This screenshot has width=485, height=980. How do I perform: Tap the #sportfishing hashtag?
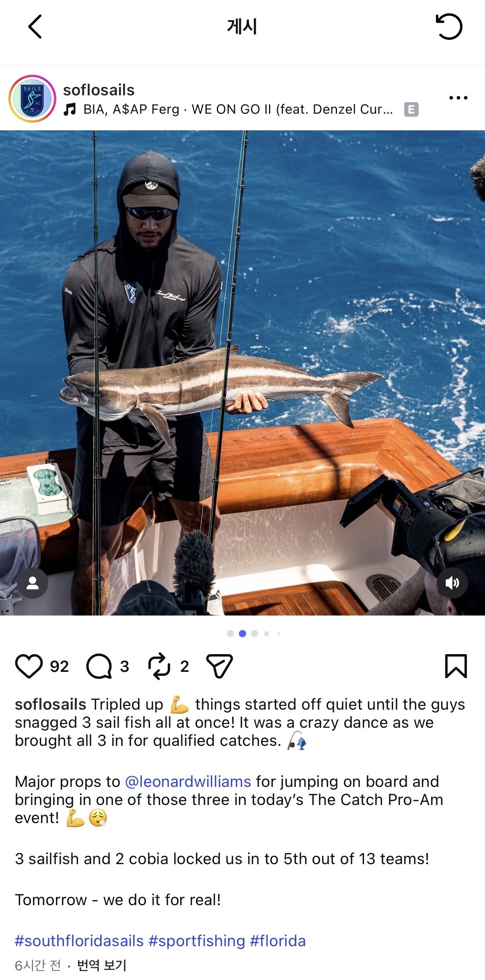[197, 941]
